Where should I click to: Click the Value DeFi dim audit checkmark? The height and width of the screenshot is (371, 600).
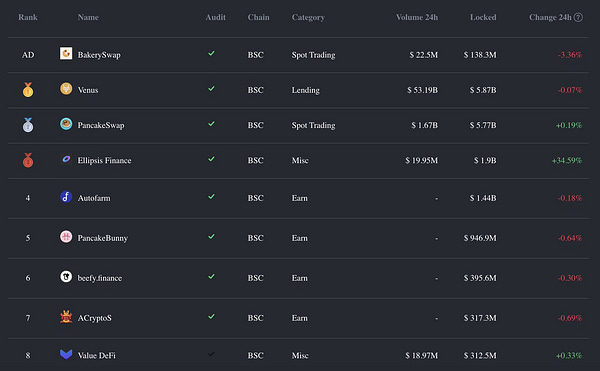(211, 354)
